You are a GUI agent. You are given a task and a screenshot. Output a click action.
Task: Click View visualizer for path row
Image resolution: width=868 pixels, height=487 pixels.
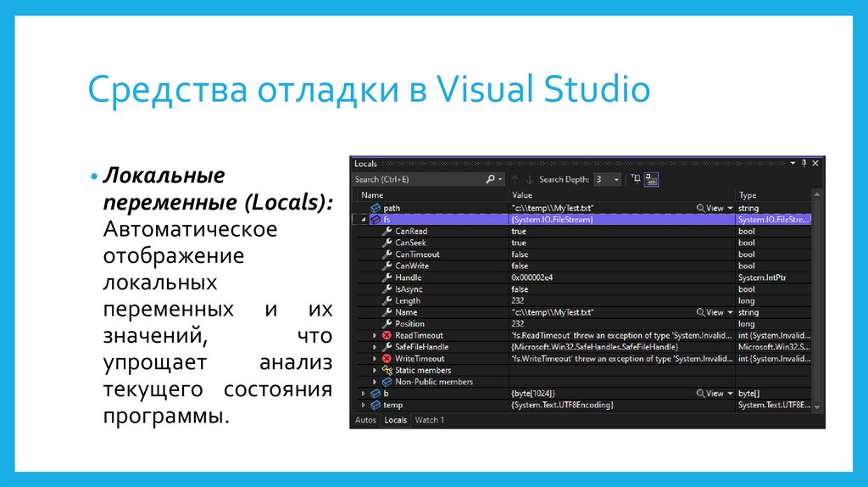click(709, 208)
